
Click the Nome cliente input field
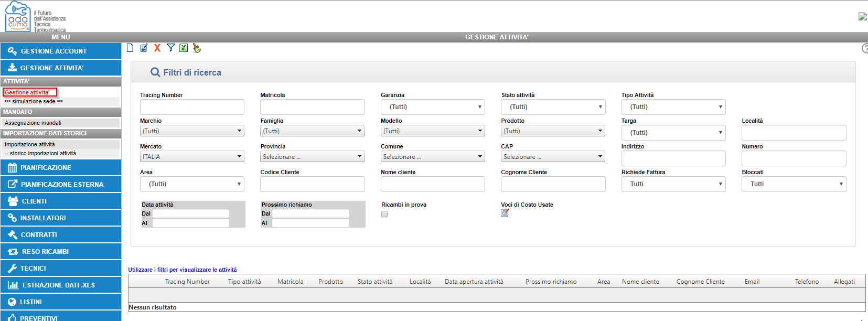click(x=433, y=184)
